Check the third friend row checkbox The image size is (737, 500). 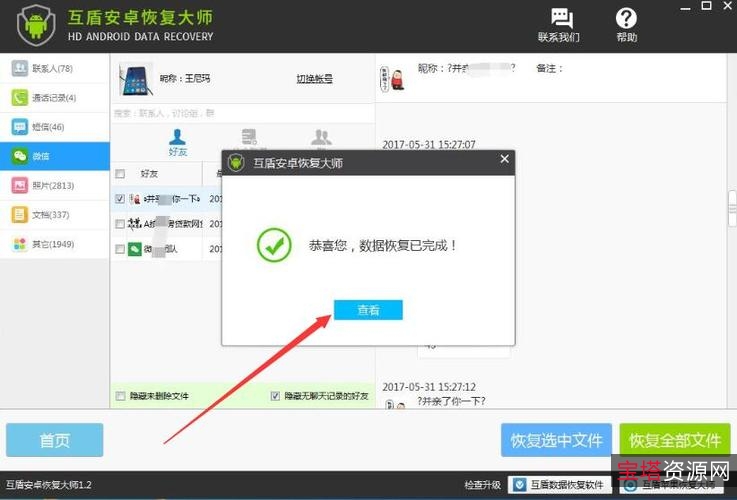[120, 249]
